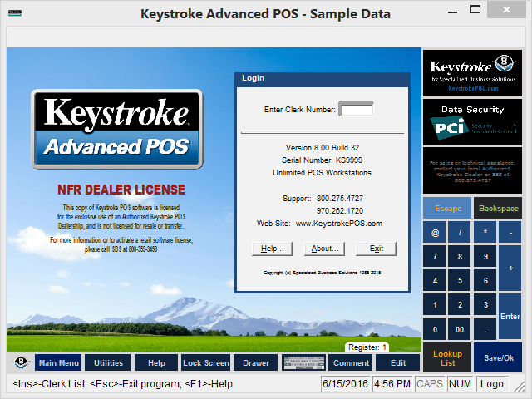Open the Help... button in Login dialog

click(x=272, y=249)
